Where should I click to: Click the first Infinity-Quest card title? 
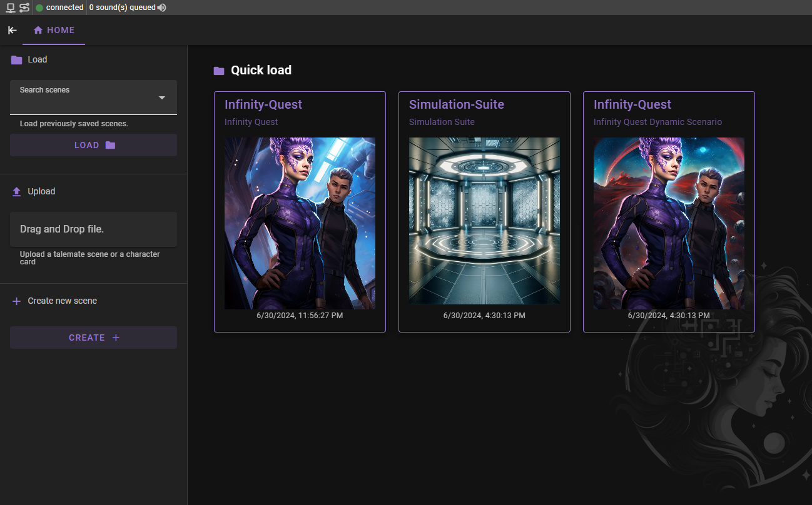pos(263,104)
